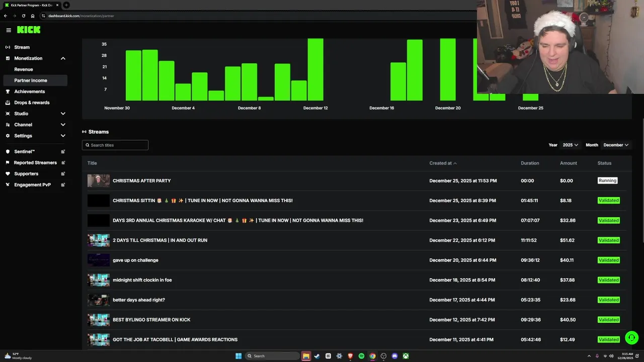
Task: Open the Xbox app from taskbar
Action: pos(406,356)
